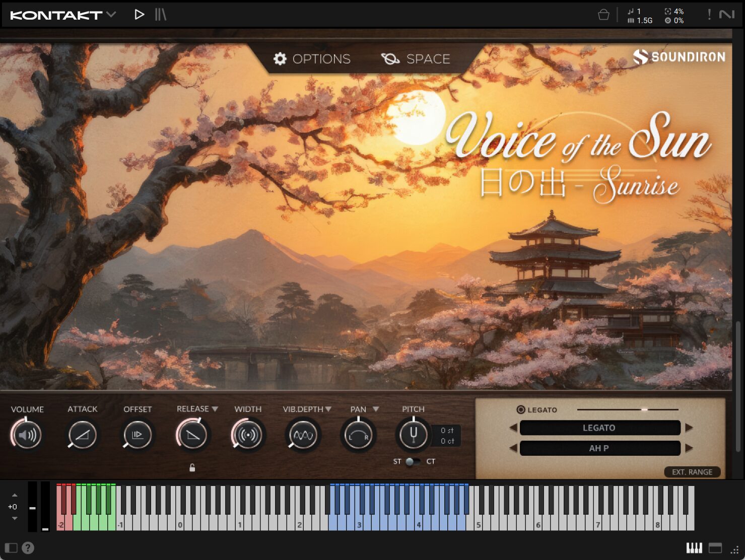Open the Vib.Depth dropdown arrow
The width and height of the screenshot is (745, 560).
point(328,409)
